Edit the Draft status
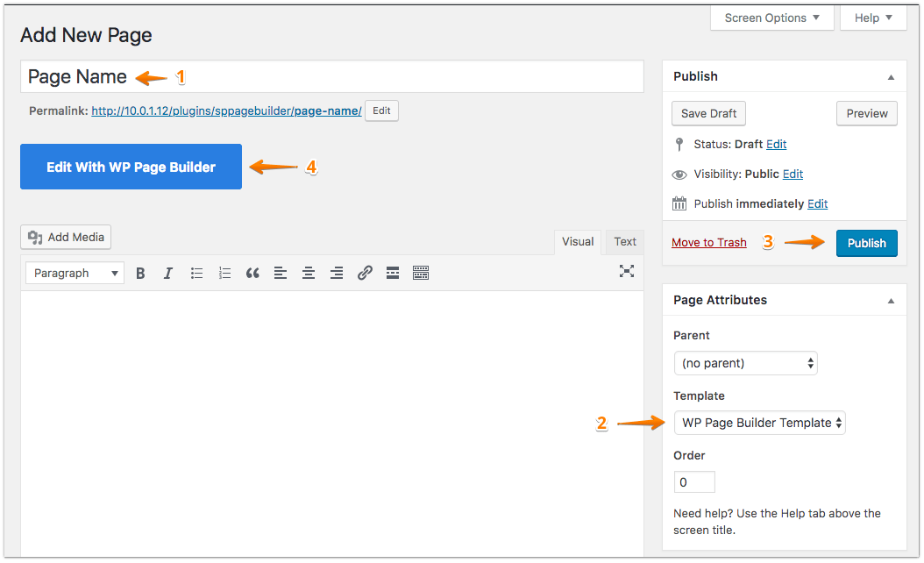 coord(776,145)
